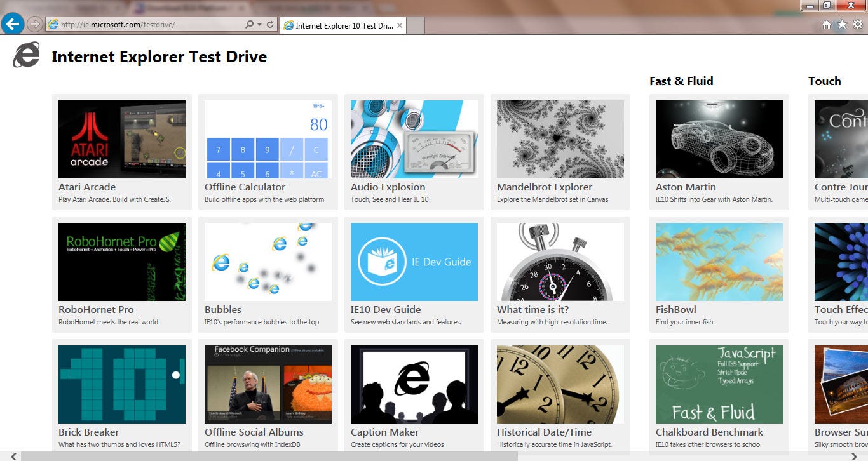Click the Brick Breaker title link
Screen dimensions: 868x461
coord(89,432)
